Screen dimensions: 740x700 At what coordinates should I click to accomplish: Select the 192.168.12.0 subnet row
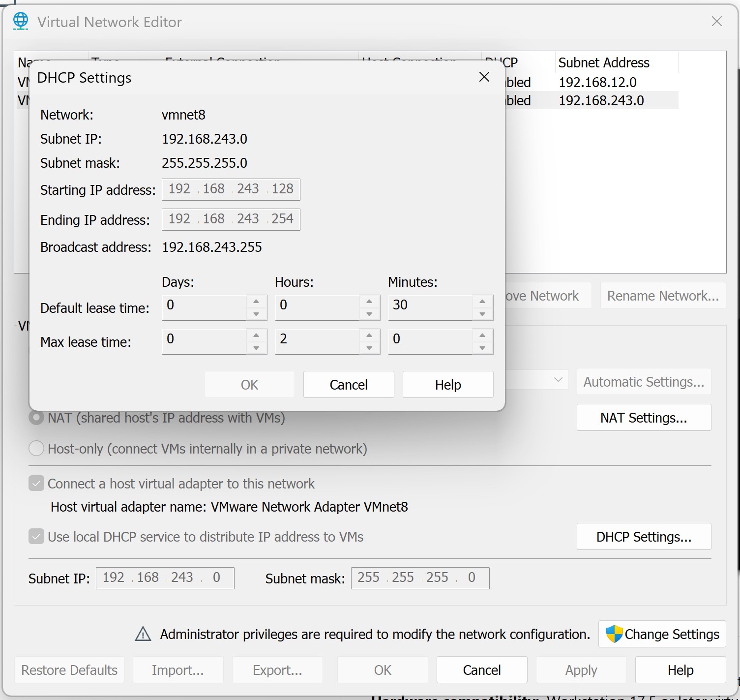[x=597, y=82]
